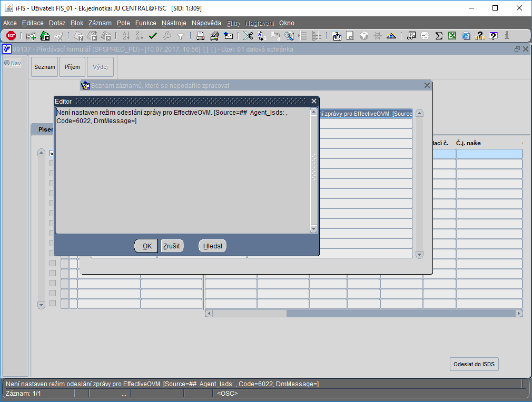Click the red EXIT toolbar icon
Screen dimensions: 532x402
click(11, 36)
